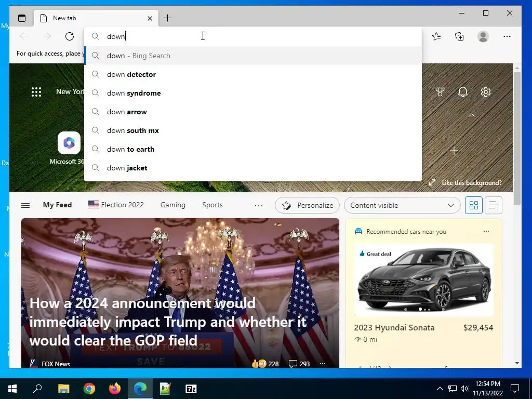Open Windows notification center icon
The image size is (532, 399).
[515, 389]
